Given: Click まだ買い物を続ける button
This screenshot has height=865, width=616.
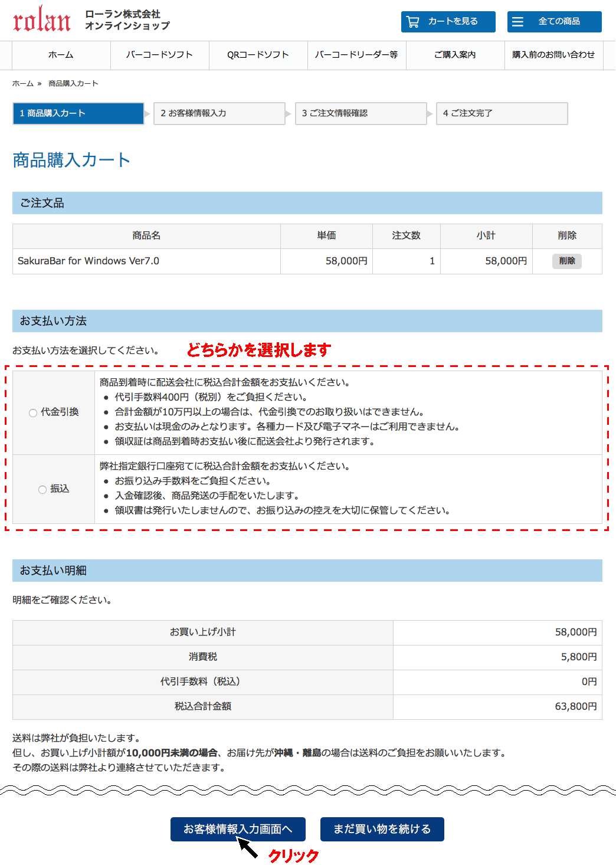Looking at the screenshot, I should 382,829.
